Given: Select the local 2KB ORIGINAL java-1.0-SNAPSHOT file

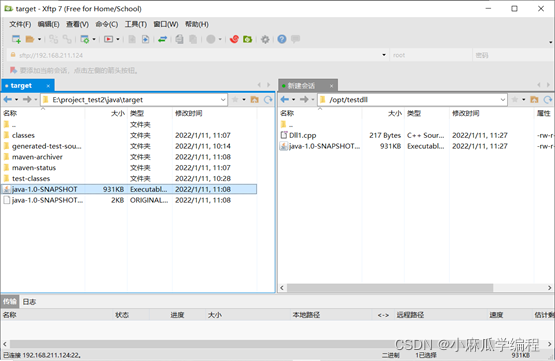Looking at the screenshot, I should [129, 200].
